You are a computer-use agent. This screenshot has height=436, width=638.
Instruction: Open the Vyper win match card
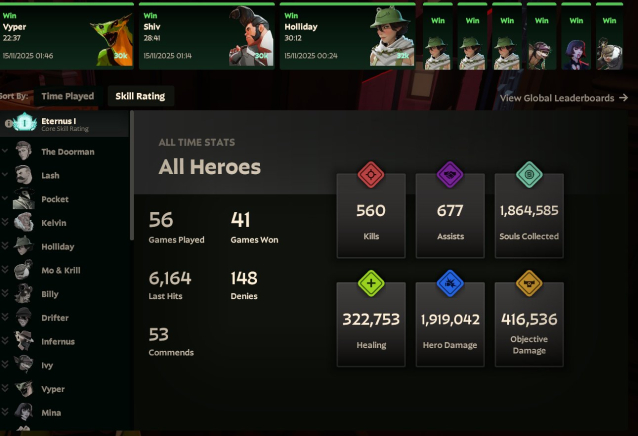click(x=67, y=36)
